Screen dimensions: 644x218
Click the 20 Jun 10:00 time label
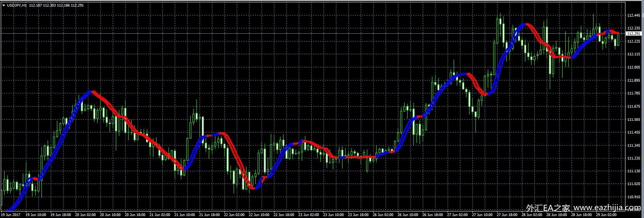(110, 215)
